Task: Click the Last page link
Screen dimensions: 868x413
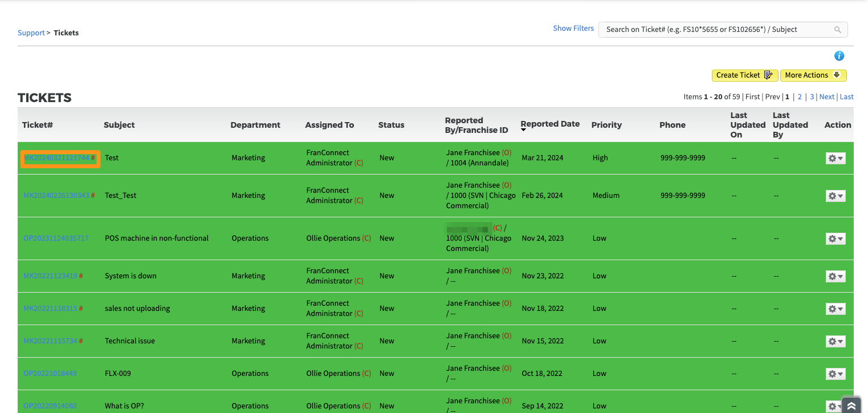Action: tap(847, 97)
